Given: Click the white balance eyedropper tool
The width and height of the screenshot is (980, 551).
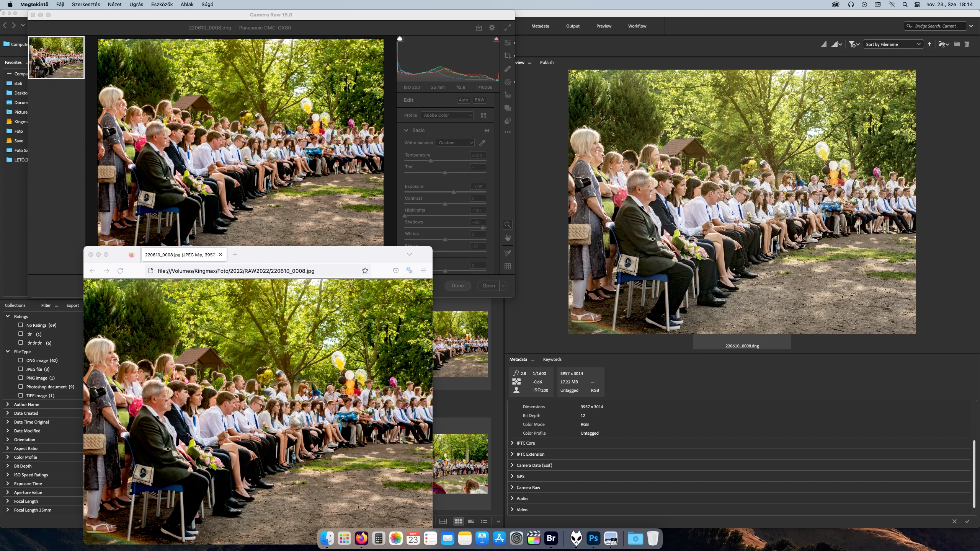Looking at the screenshot, I should tap(482, 143).
